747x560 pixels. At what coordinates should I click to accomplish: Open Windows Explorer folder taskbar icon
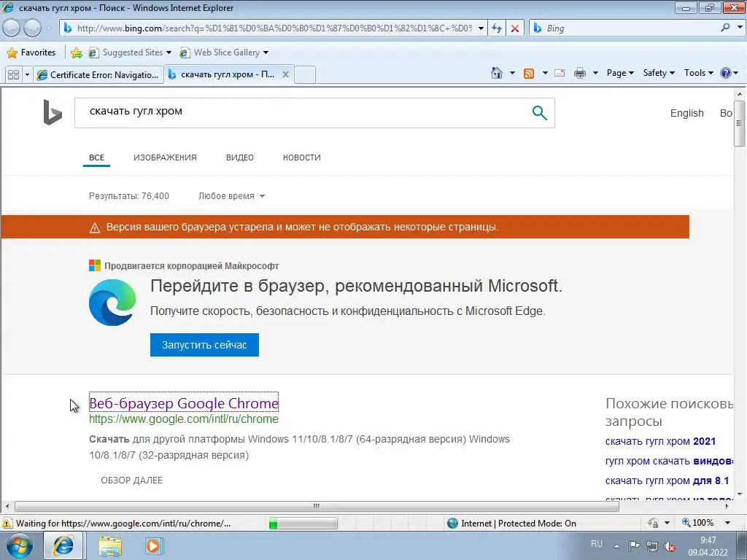point(110,545)
